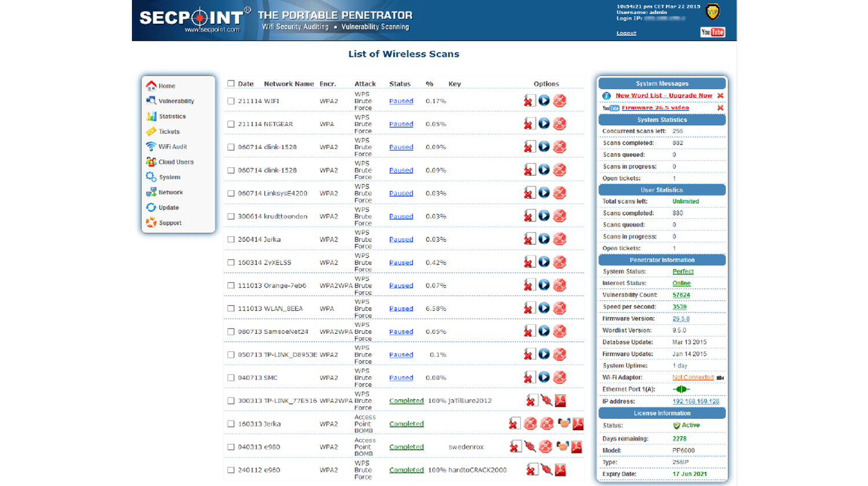868x486 pixels.
Task: Open PDF report for hardtoCRACK2000 scan
Action: pyautogui.click(x=560, y=470)
